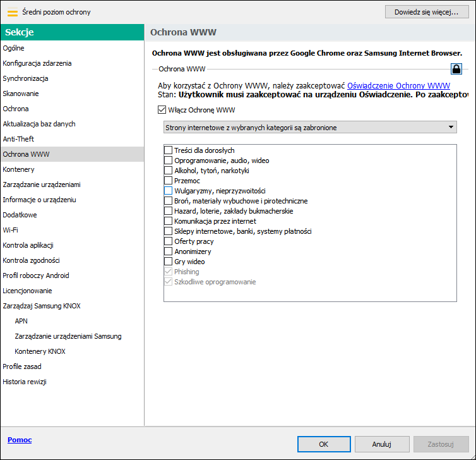Image resolution: width=476 pixels, height=460 pixels.
Task: Enable the Treści dla dorosłych category
Action: click(168, 150)
